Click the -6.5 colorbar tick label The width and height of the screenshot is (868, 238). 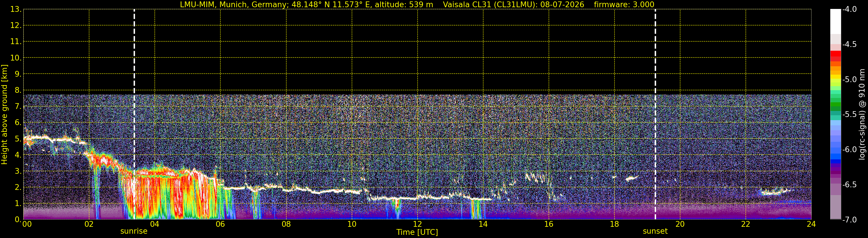click(849, 185)
